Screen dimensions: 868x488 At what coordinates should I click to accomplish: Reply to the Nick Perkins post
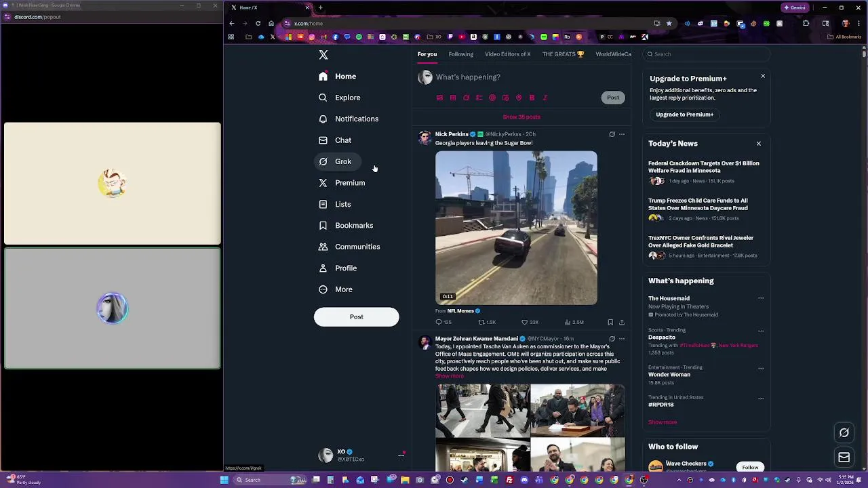pos(443,323)
